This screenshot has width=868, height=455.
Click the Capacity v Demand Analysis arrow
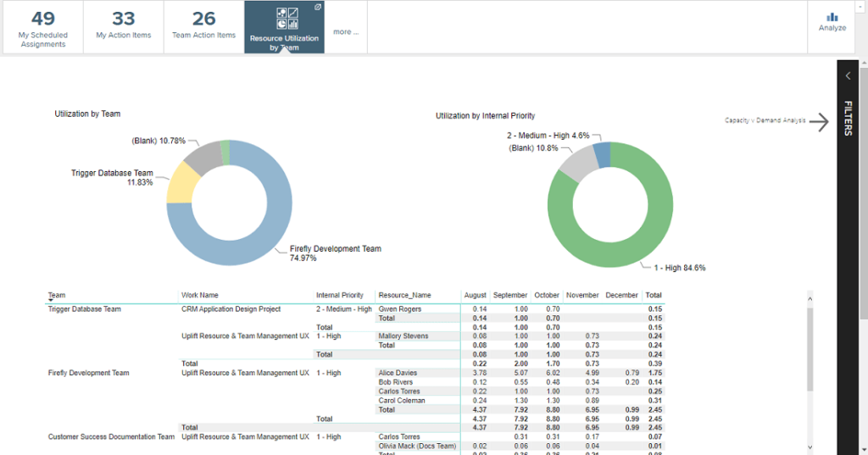tap(818, 122)
